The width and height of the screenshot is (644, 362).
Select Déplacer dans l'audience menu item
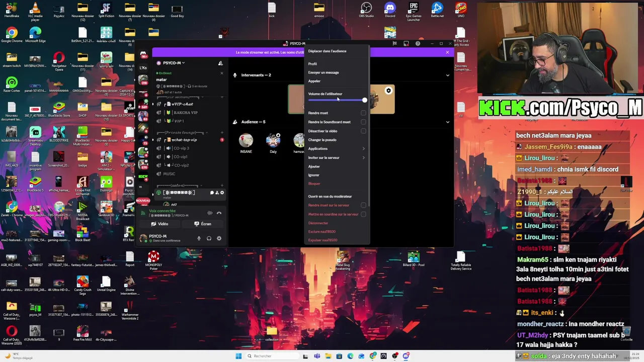click(328, 51)
